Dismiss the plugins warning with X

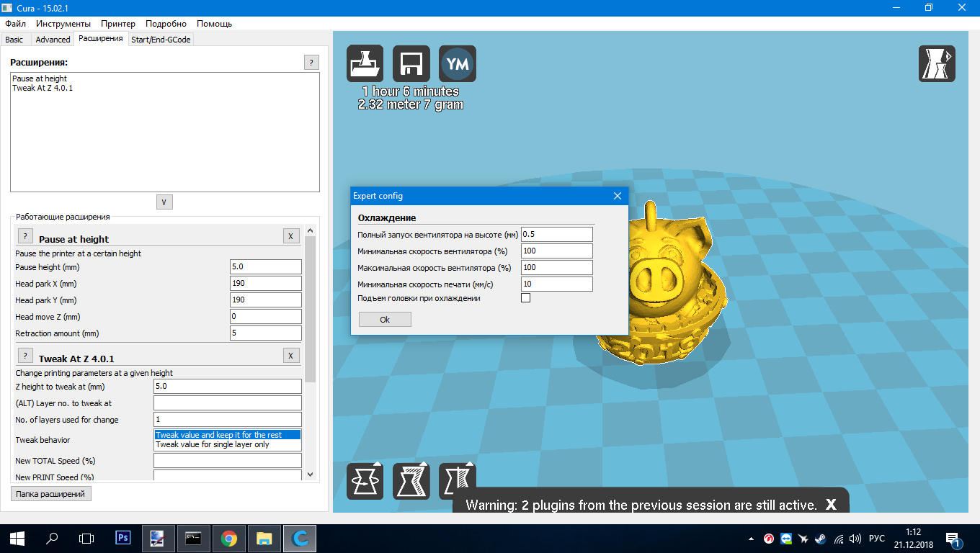click(831, 505)
